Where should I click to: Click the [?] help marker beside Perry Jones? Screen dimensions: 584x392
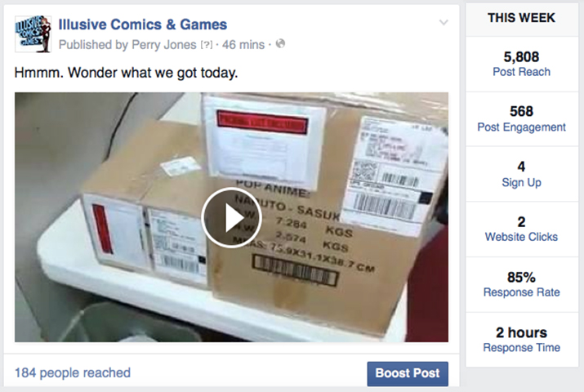(207, 45)
